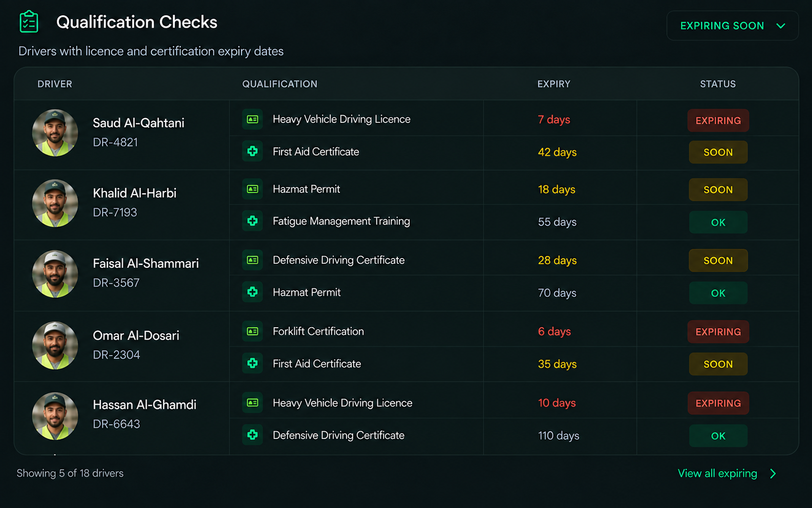Open driver Faisal Al-Shammari's name
The image size is (812, 508).
point(146,264)
